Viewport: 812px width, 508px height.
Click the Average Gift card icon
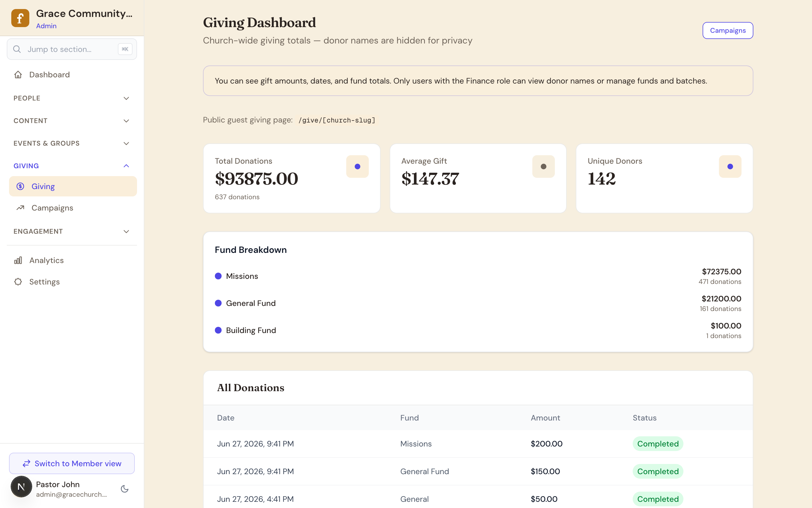point(543,166)
